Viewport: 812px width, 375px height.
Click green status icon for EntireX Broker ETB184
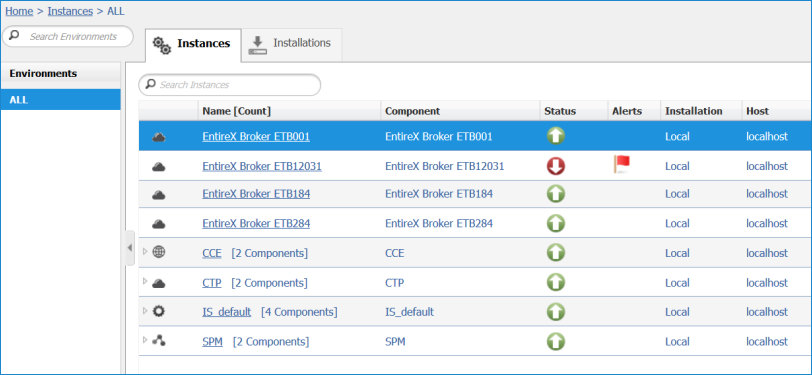click(x=556, y=194)
